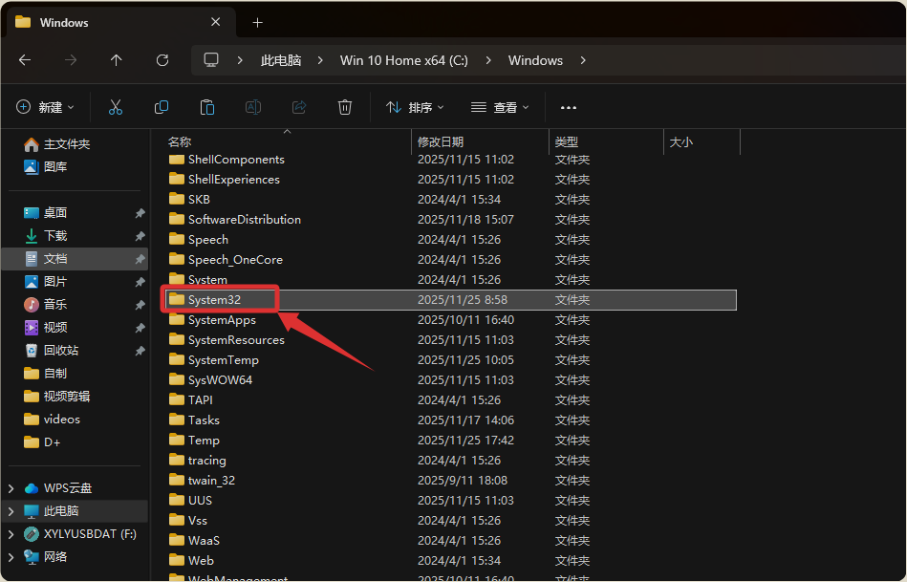Select the System32 folder
The width and height of the screenshot is (907, 582).
pyautogui.click(x=214, y=300)
